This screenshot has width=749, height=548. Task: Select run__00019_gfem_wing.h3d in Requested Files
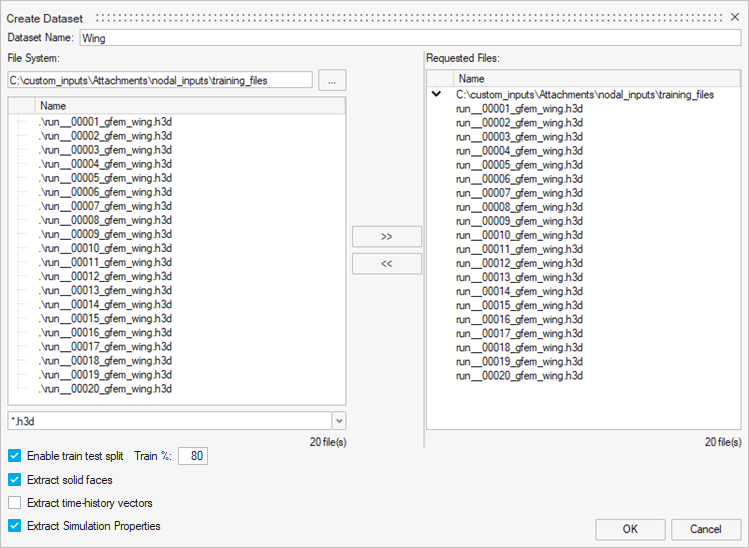click(519, 362)
